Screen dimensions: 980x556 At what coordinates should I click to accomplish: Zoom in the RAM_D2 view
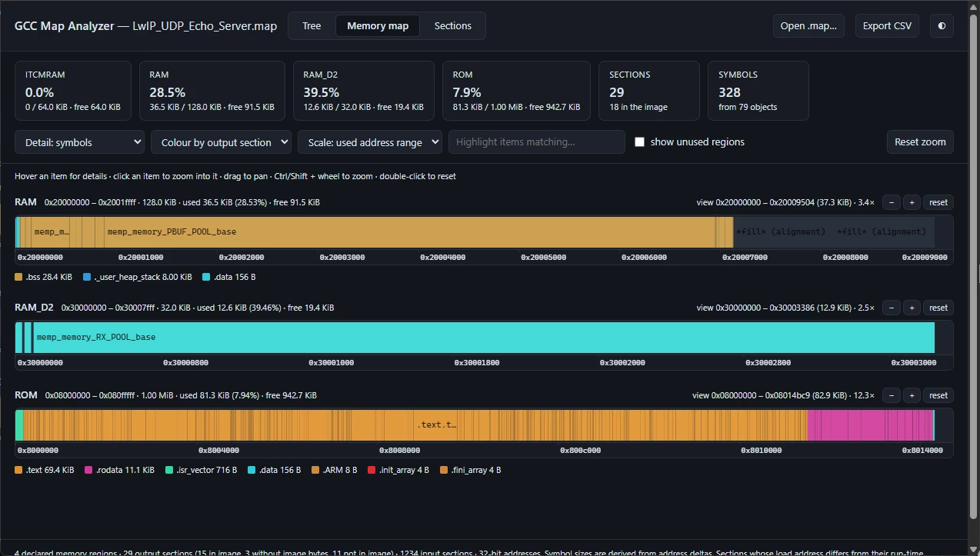912,308
